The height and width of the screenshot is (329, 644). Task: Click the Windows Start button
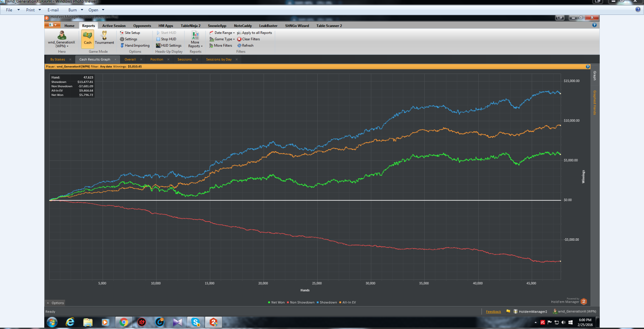52,322
